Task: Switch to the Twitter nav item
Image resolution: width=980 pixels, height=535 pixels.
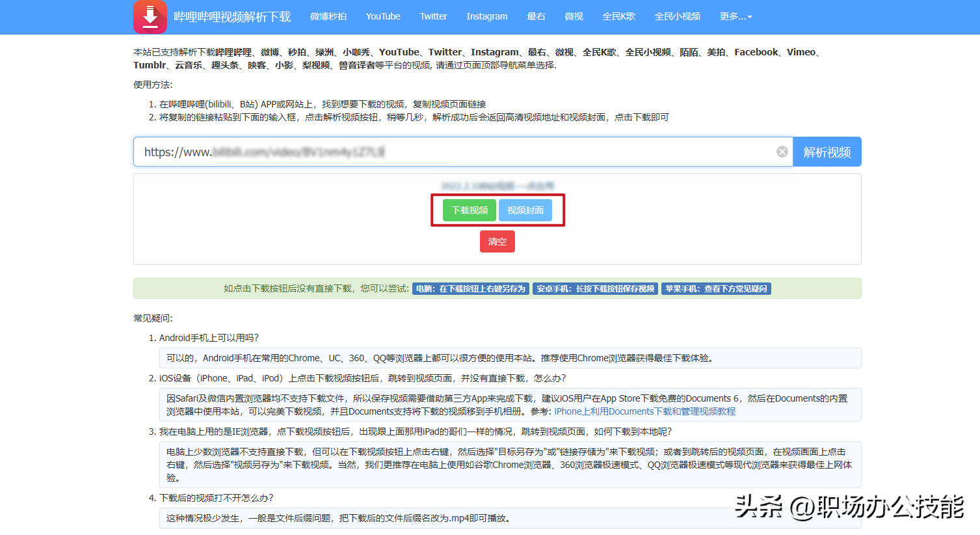Action: [433, 16]
